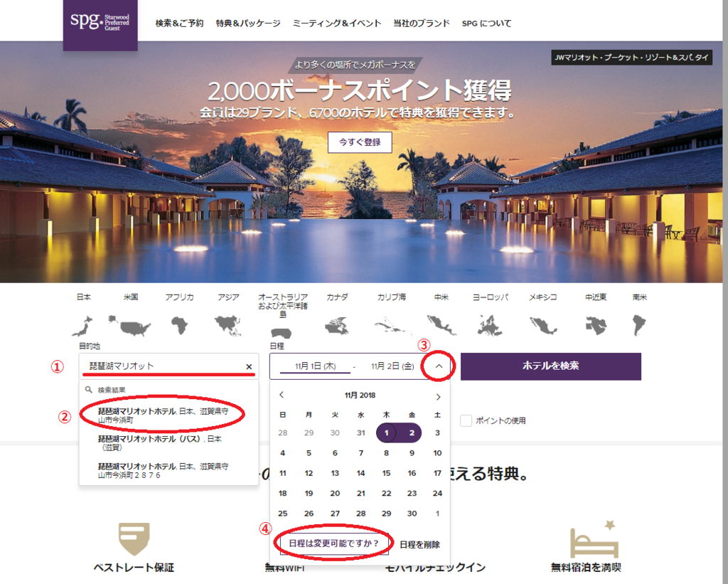Open 特典＆パッケージ menu

(248, 23)
